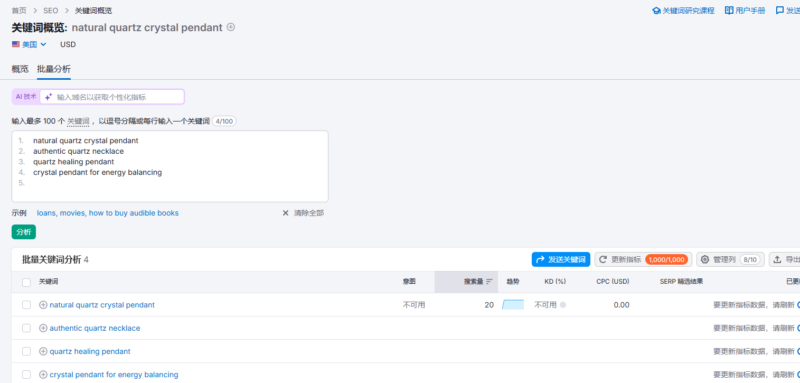The height and width of the screenshot is (383, 800).
Task: Open crystal pendant for energy balancing link
Action: [x=114, y=374]
